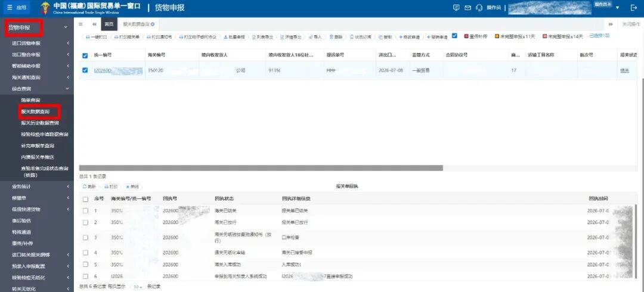This screenshot has height=292, width=644.
Task: Click 批量申报 toolbar button
Action: [234, 37]
